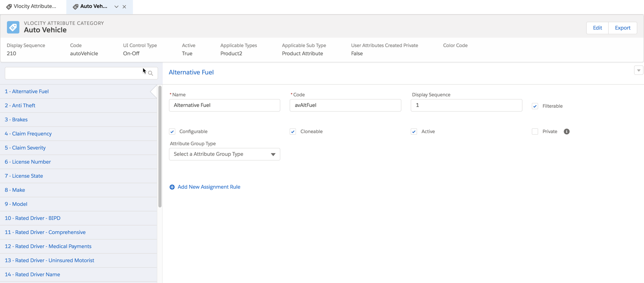
Task: Open 4 - Claim Frequency attribute
Action: point(78,134)
